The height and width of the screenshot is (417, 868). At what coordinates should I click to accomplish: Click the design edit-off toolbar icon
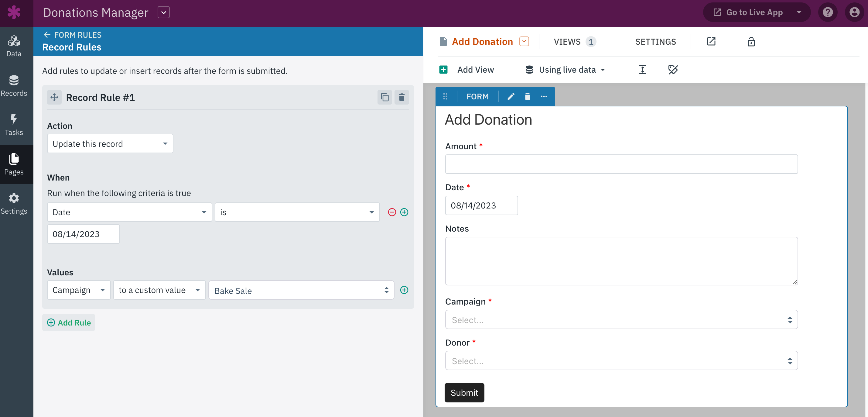pyautogui.click(x=673, y=70)
